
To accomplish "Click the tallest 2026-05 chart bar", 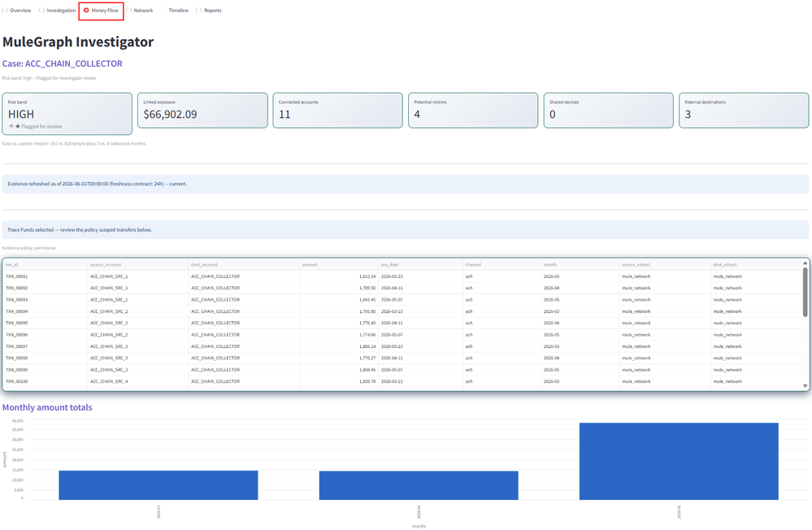I will [x=679, y=462].
